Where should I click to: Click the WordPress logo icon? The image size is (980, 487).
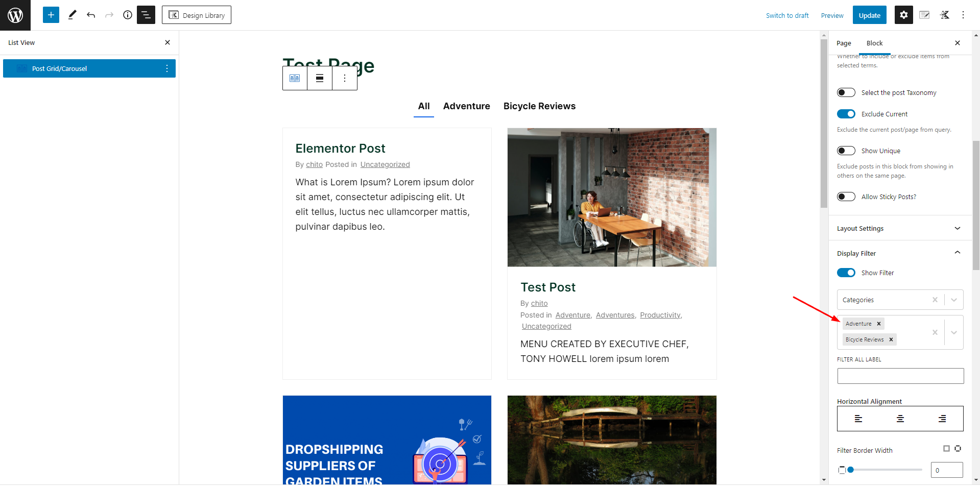click(x=15, y=15)
